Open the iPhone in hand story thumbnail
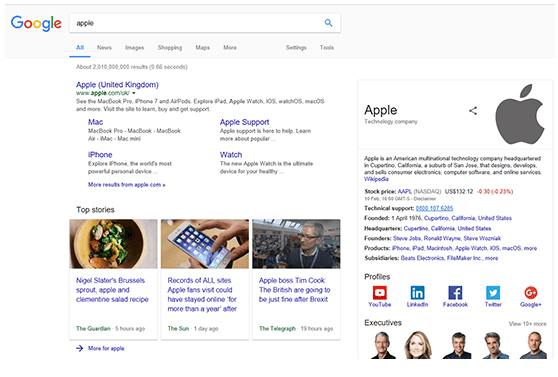Screen dimensions: 558x377 point(205,244)
